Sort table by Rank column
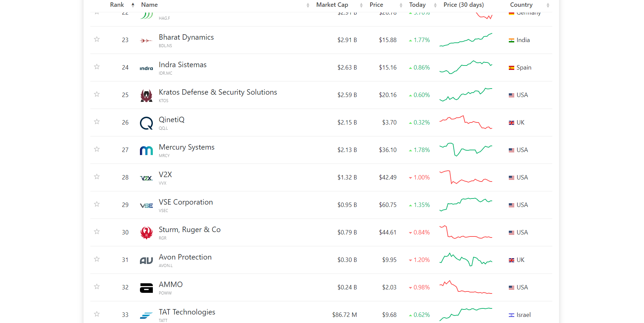Image resolution: width=644 pixels, height=323 pixels. coord(117,5)
